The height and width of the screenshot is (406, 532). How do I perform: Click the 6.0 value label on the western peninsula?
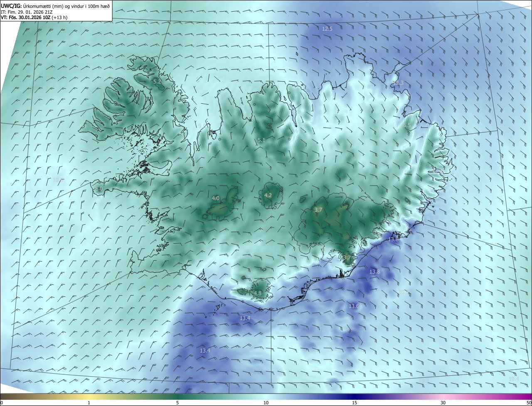pyautogui.click(x=99, y=189)
